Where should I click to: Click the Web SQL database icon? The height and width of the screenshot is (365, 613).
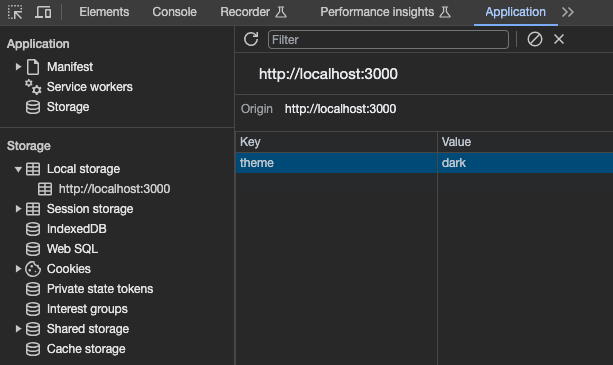(x=33, y=249)
